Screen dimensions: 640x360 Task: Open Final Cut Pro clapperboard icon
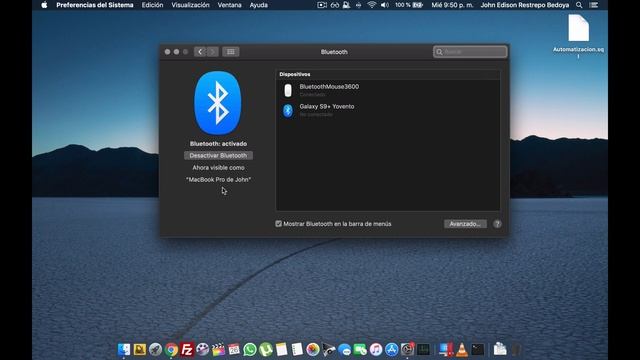218,349
